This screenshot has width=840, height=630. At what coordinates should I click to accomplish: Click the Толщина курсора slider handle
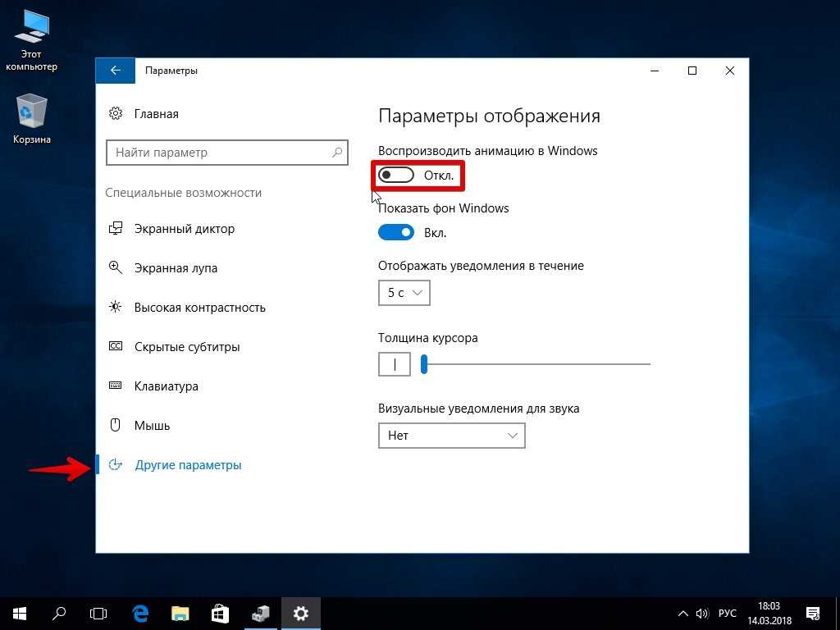click(424, 364)
